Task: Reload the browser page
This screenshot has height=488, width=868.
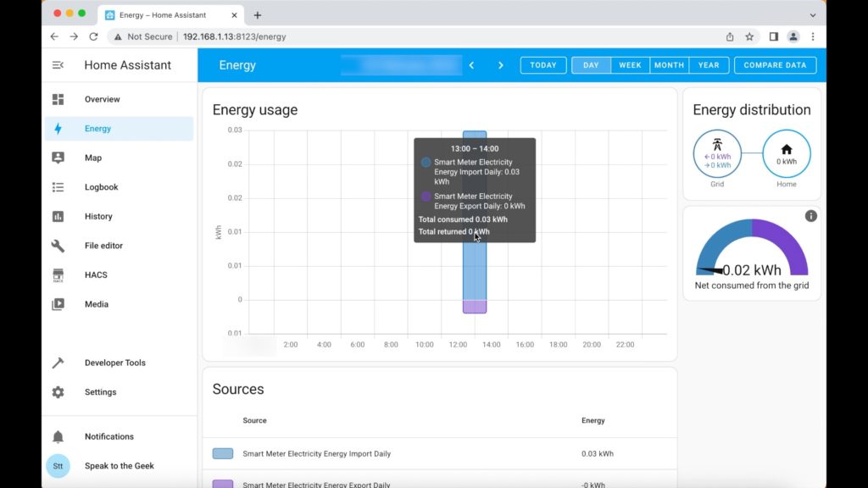Action: coord(93,36)
